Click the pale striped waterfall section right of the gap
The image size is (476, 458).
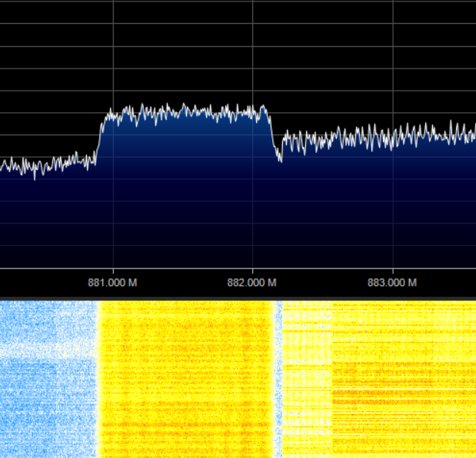point(306,377)
